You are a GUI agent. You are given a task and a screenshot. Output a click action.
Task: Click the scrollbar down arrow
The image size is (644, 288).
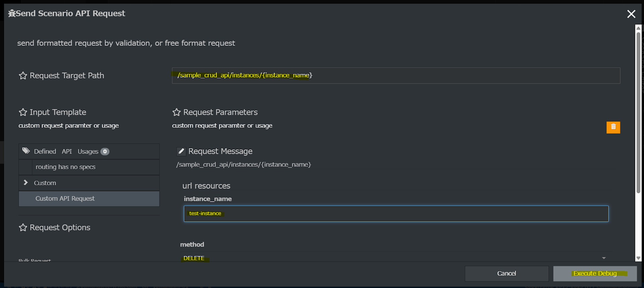(x=638, y=258)
